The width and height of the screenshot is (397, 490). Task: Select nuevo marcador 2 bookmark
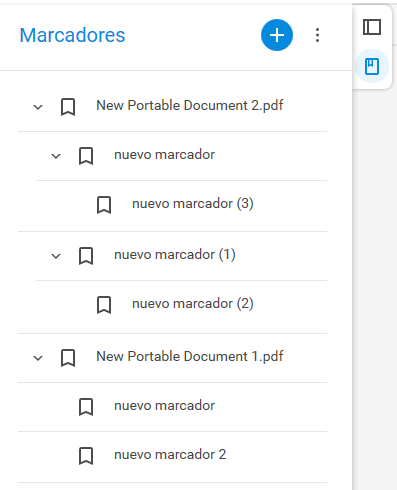point(170,454)
